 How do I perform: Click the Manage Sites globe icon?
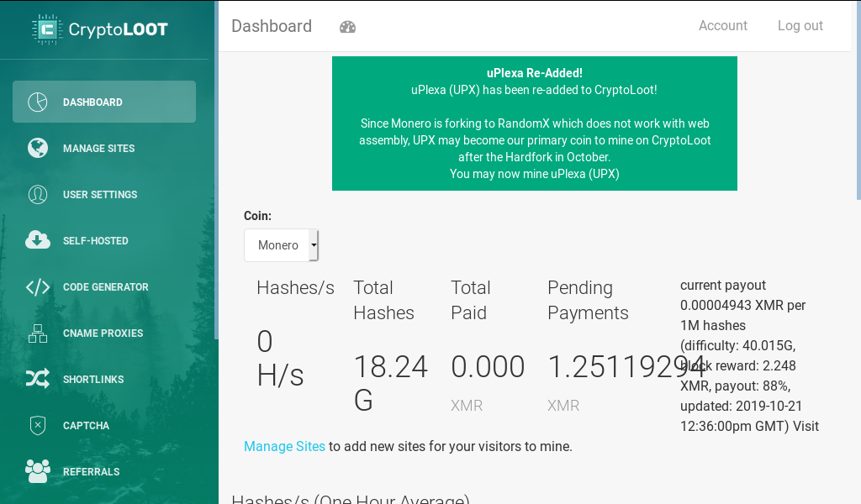(x=37, y=148)
